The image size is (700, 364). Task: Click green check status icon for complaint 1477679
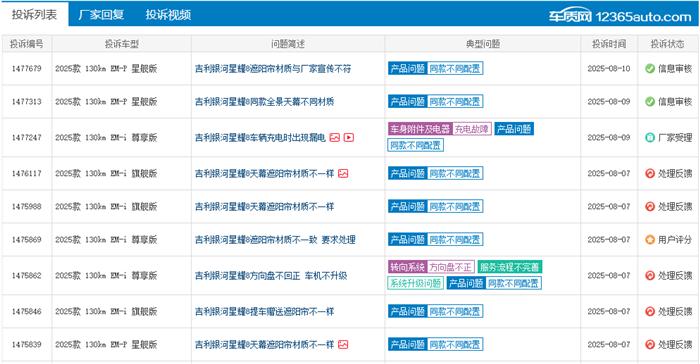[x=650, y=68]
